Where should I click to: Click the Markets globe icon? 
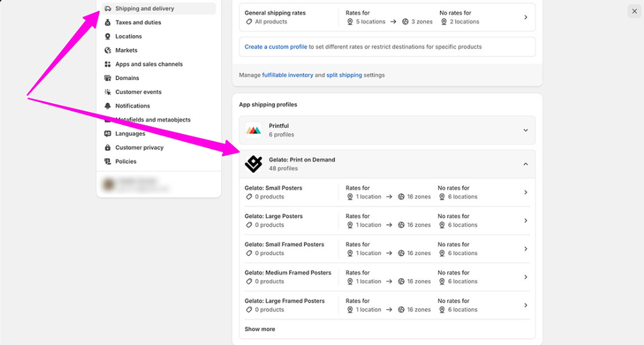108,50
